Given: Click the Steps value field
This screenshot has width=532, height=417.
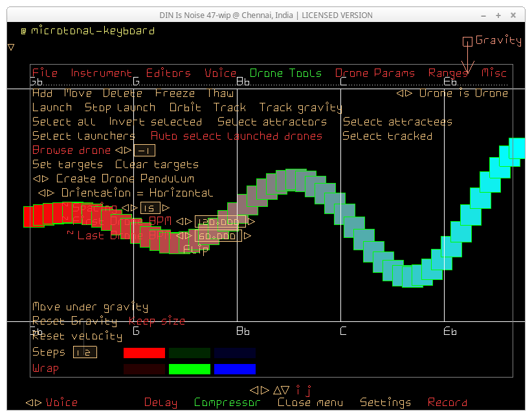Looking at the screenshot, I should pos(84,353).
